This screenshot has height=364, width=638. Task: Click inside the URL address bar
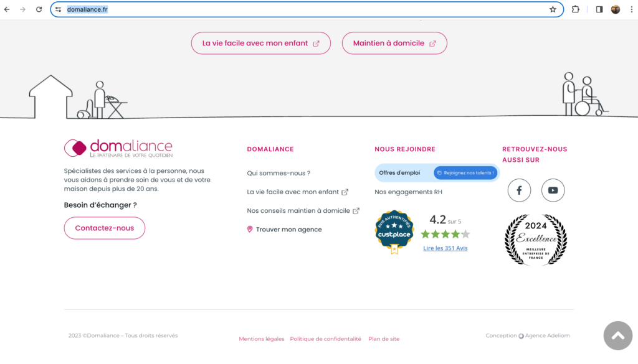tap(249, 9)
